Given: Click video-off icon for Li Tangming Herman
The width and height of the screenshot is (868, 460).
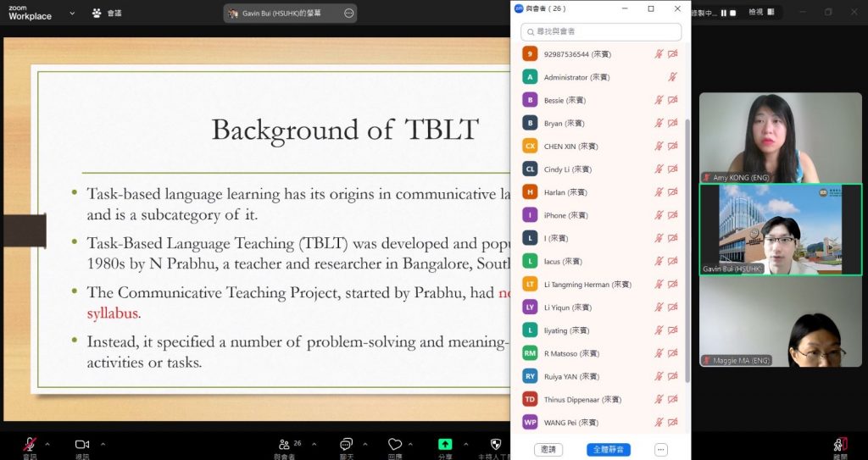Looking at the screenshot, I should click(x=672, y=284).
